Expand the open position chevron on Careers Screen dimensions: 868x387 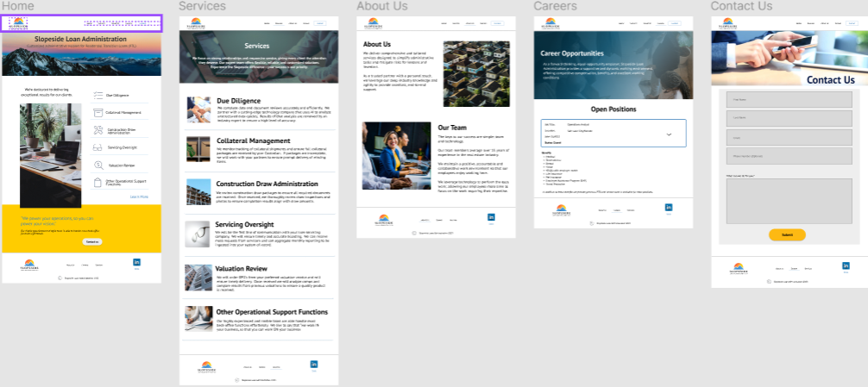click(x=669, y=135)
